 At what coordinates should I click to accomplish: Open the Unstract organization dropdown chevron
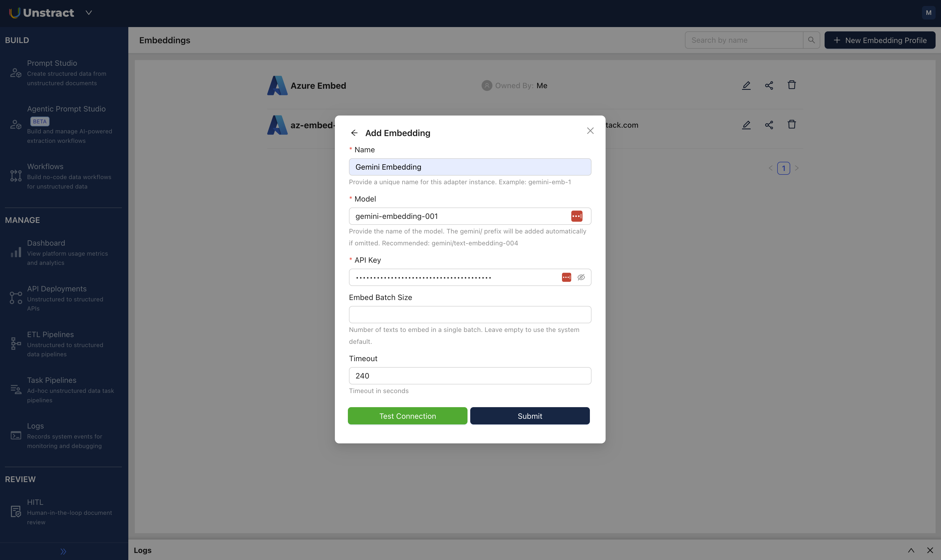89,13
